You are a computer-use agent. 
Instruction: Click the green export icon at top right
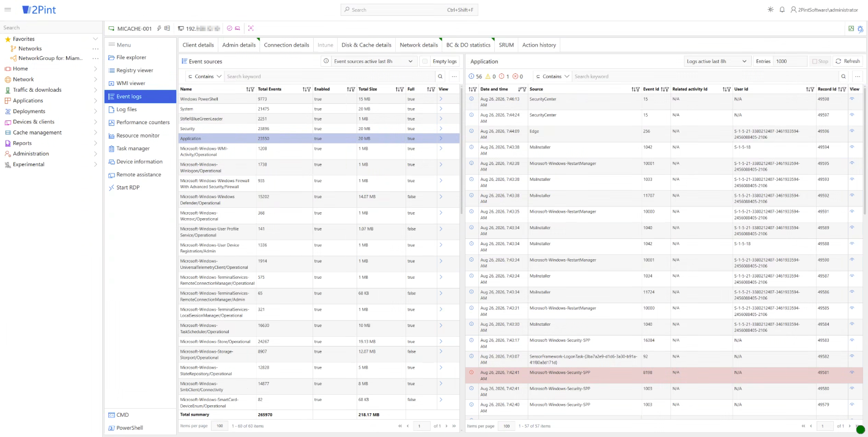pos(851,29)
